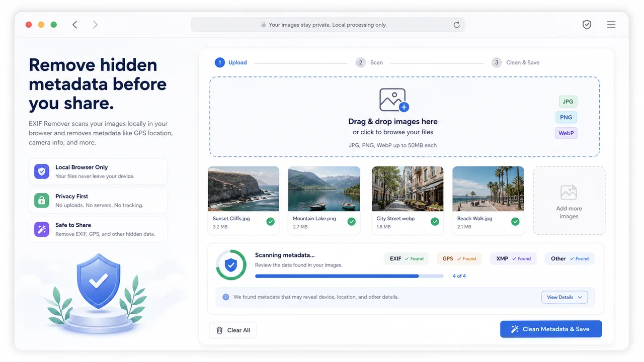Click the Clear All button
Screen dimensions: 644x362
tap(233, 330)
